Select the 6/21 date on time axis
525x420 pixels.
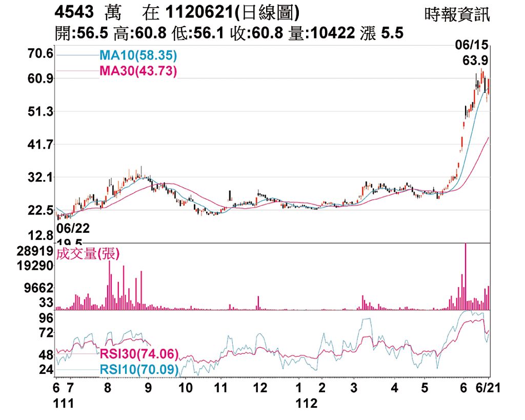[x=488, y=388]
